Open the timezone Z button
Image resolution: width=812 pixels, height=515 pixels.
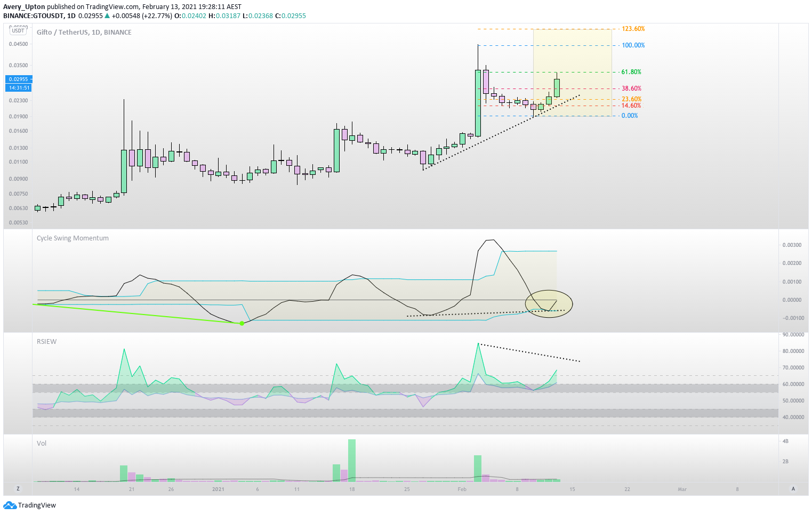18,489
